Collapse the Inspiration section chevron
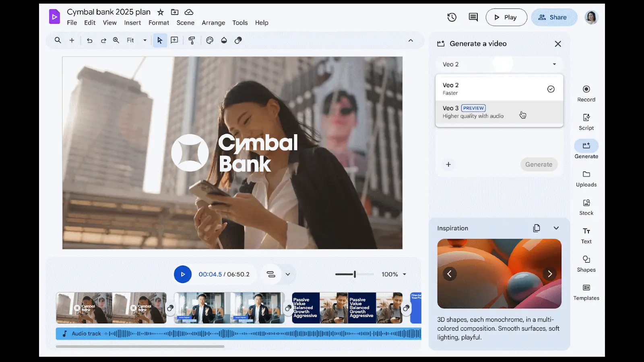 556,228
